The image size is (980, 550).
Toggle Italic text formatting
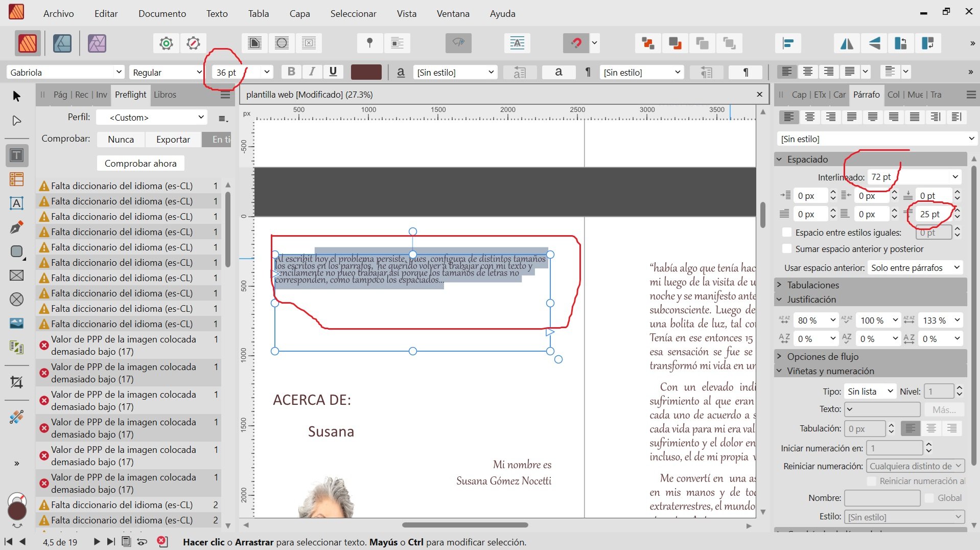point(312,72)
